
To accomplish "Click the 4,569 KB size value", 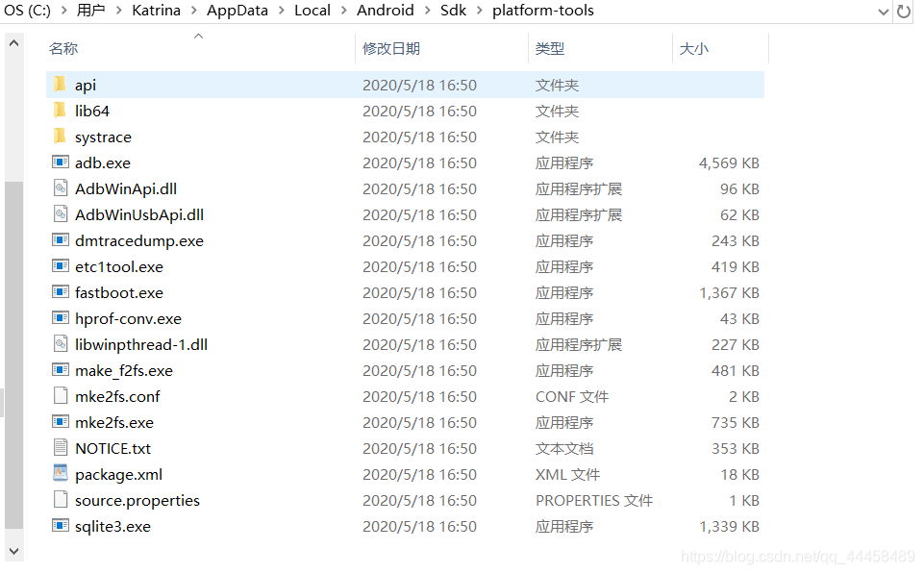I will [x=729, y=162].
